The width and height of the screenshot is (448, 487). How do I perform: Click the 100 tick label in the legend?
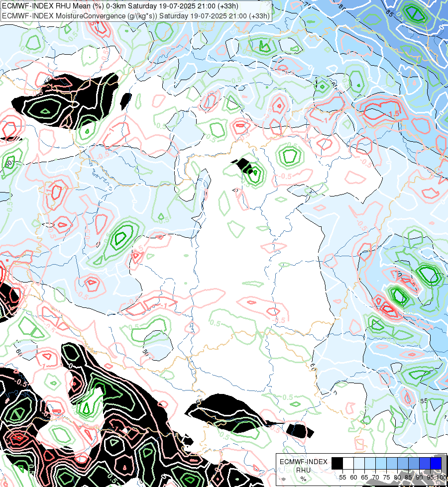[x=442, y=478]
